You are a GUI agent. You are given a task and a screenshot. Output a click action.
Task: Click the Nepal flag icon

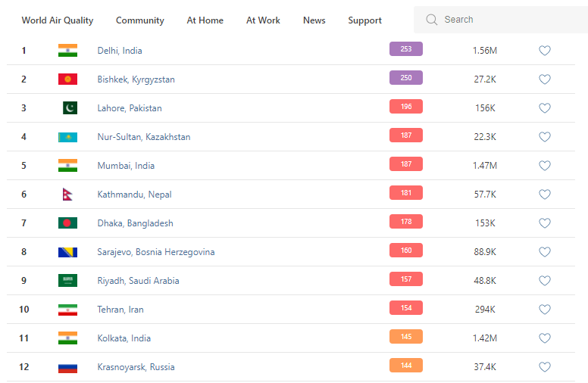tap(67, 195)
